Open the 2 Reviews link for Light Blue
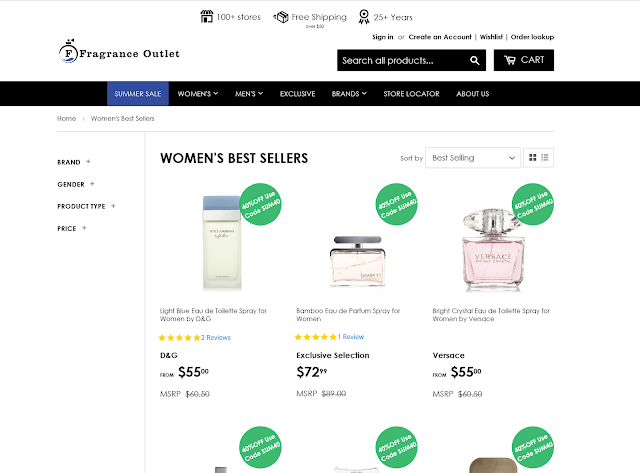The image size is (640, 473). [x=216, y=338]
